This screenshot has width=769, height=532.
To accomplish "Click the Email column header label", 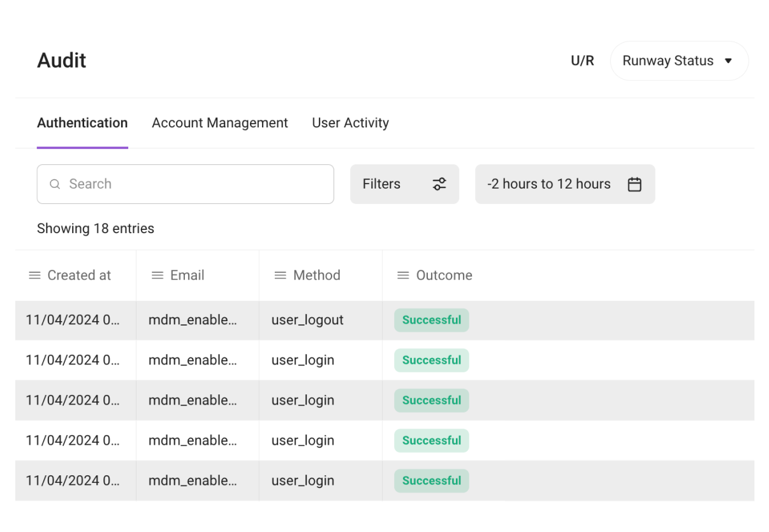I will (187, 275).
